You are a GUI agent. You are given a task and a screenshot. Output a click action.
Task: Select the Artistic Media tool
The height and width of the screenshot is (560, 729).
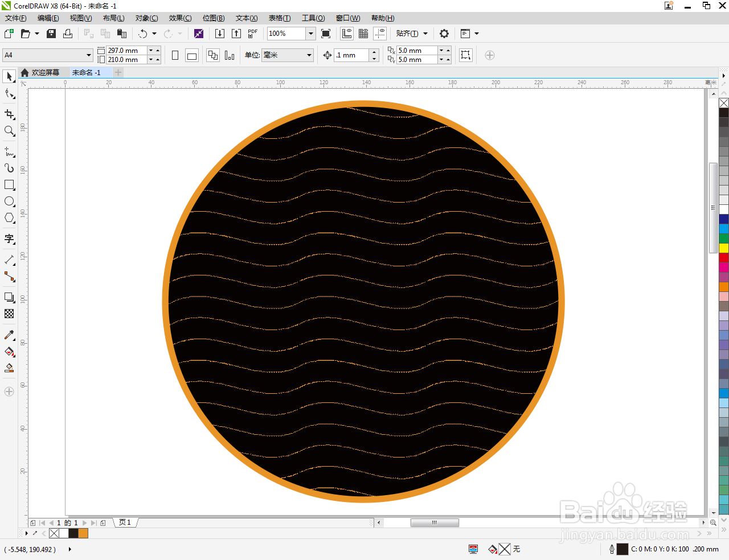pos(9,168)
